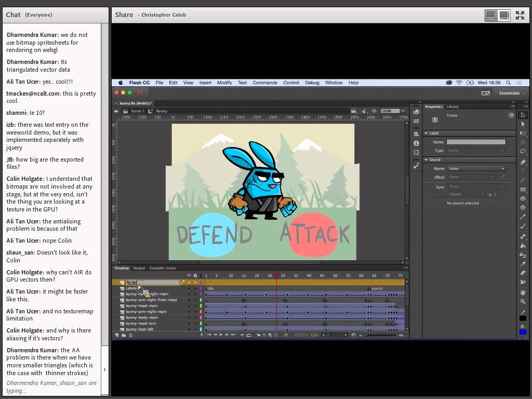The image size is (532, 399).
Task: Toggle lock-all-layers padlock header icon
Action: pos(195,275)
